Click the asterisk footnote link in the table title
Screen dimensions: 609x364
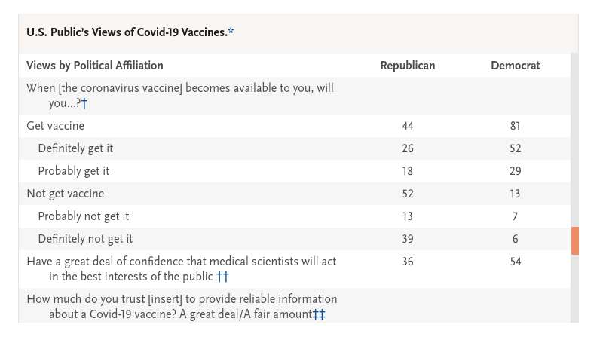pos(231,32)
